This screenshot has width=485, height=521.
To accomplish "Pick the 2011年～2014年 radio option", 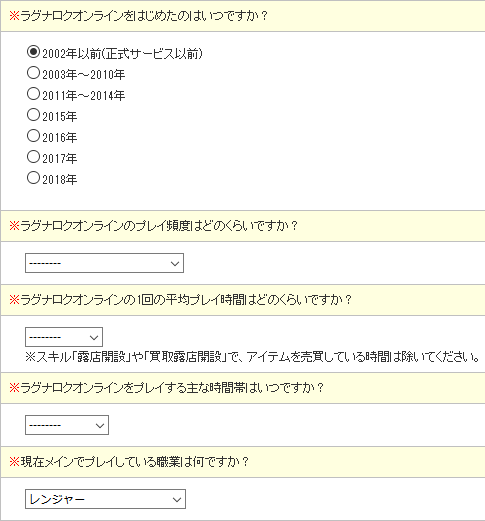I will (33, 94).
